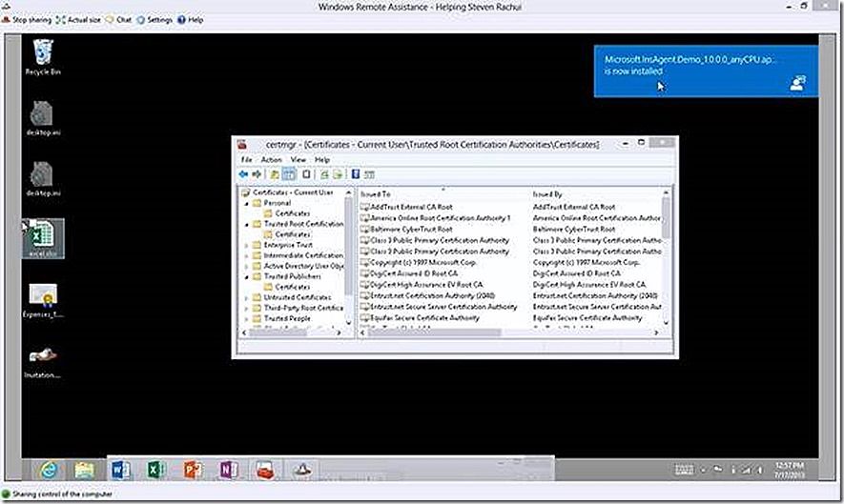Collapse the Trusted Publishers node
The height and width of the screenshot is (504, 844).
click(247, 276)
